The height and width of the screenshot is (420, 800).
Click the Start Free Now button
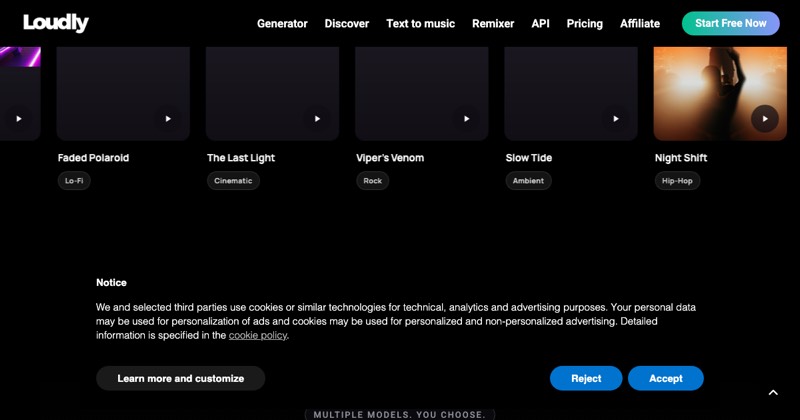[731, 23]
